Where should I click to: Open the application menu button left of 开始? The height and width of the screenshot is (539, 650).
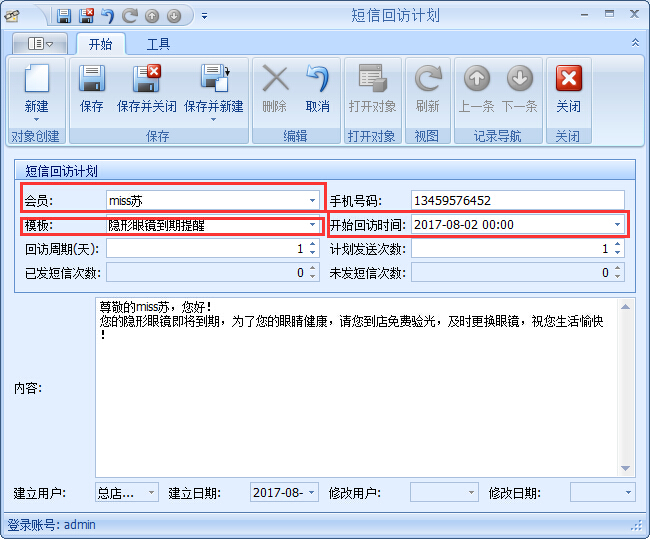tap(40, 44)
